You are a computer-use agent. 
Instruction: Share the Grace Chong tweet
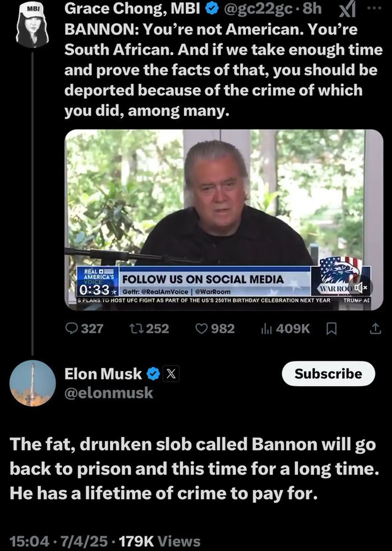pyautogui.click(x=375, y=328)
